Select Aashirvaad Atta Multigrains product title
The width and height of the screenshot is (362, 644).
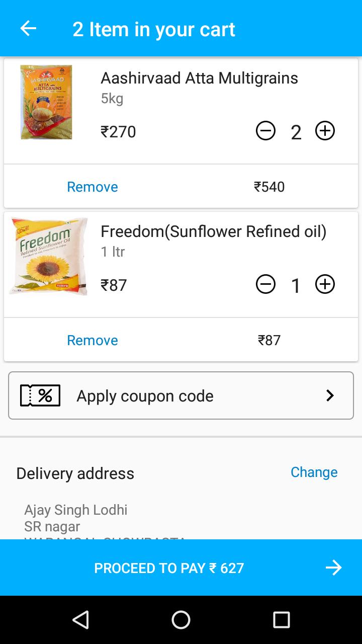click(x=199, y=78)
